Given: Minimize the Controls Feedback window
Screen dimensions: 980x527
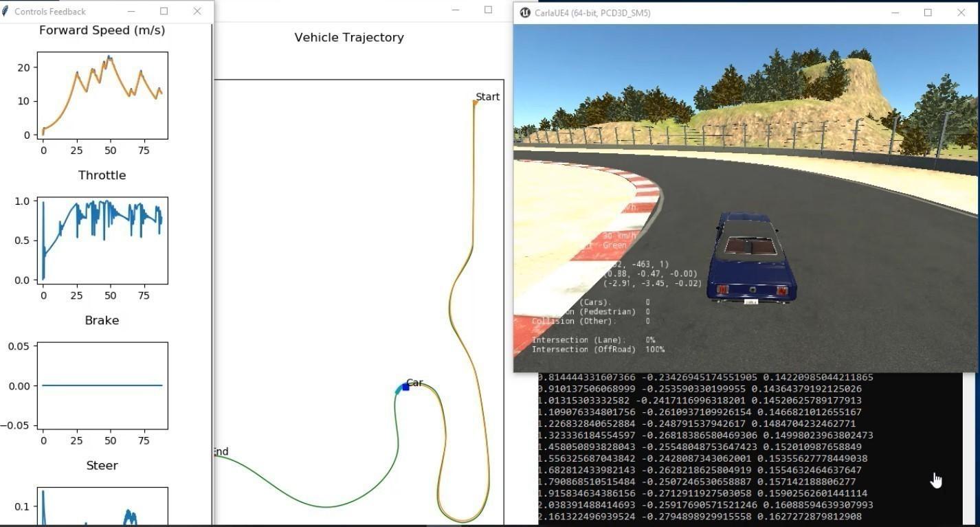Looking at the screenshot, I should 131,11.
